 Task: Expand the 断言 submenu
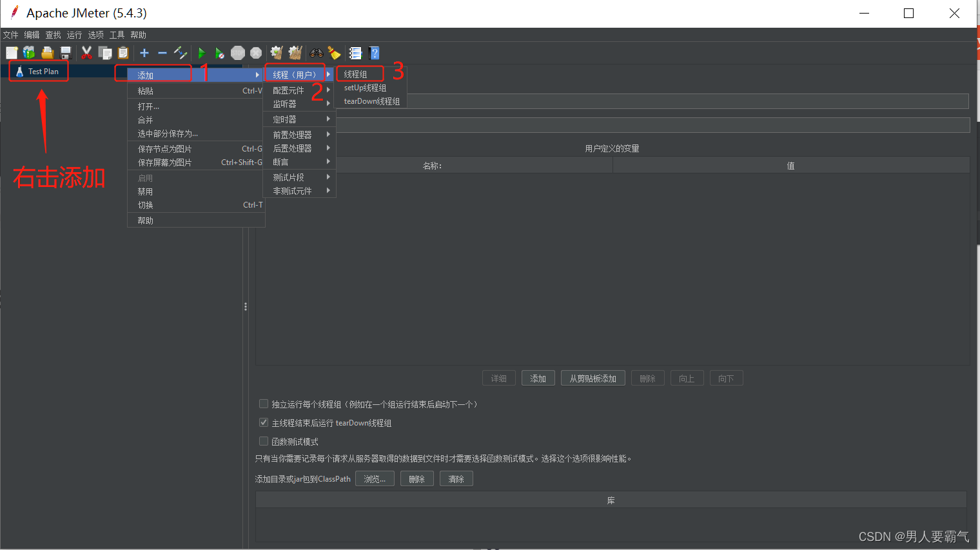pos(299,162)
